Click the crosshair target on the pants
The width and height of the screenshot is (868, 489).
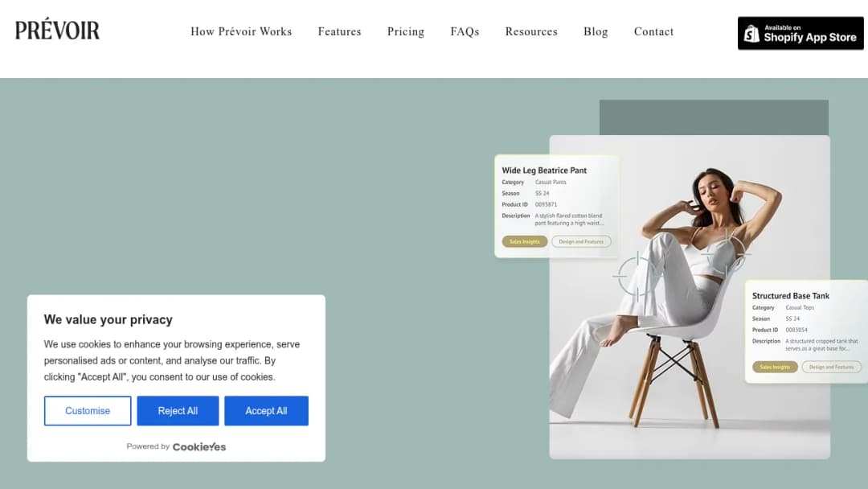637,276
